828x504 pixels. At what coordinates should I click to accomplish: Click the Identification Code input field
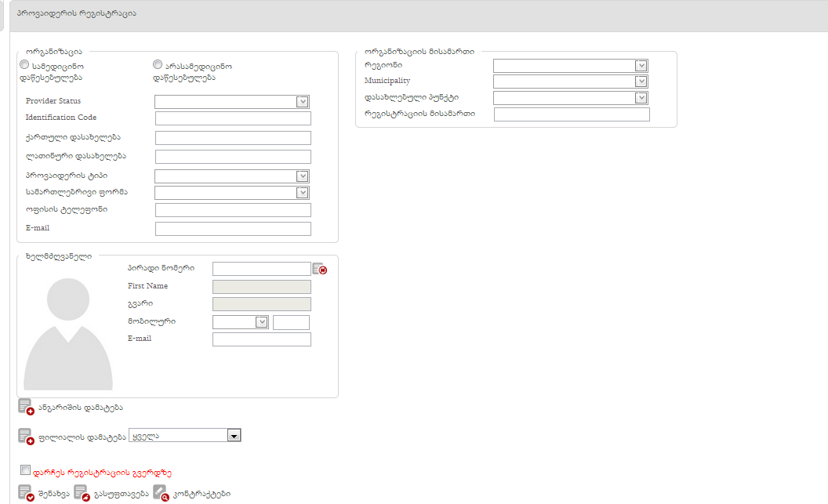pos(233,118)
